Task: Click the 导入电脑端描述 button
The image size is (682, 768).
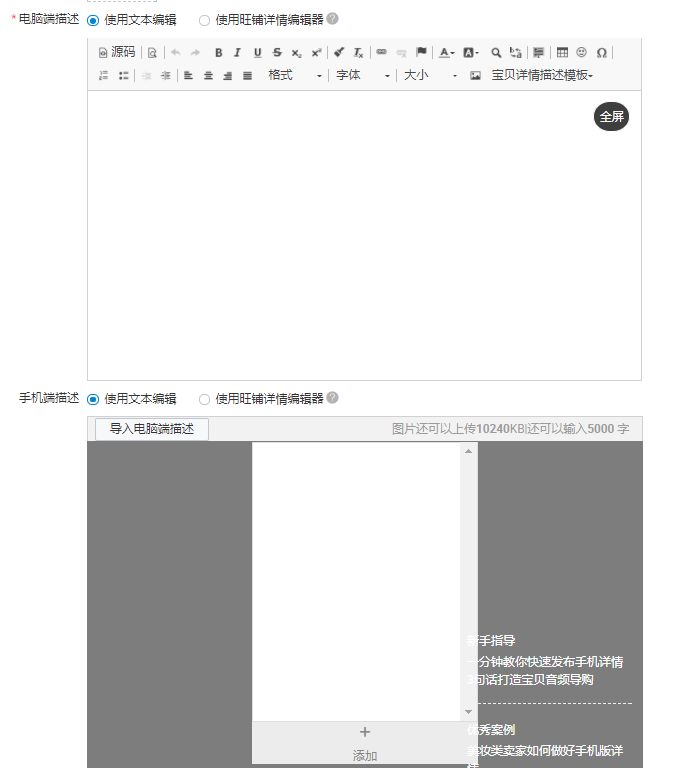Action: click(152, 429)
